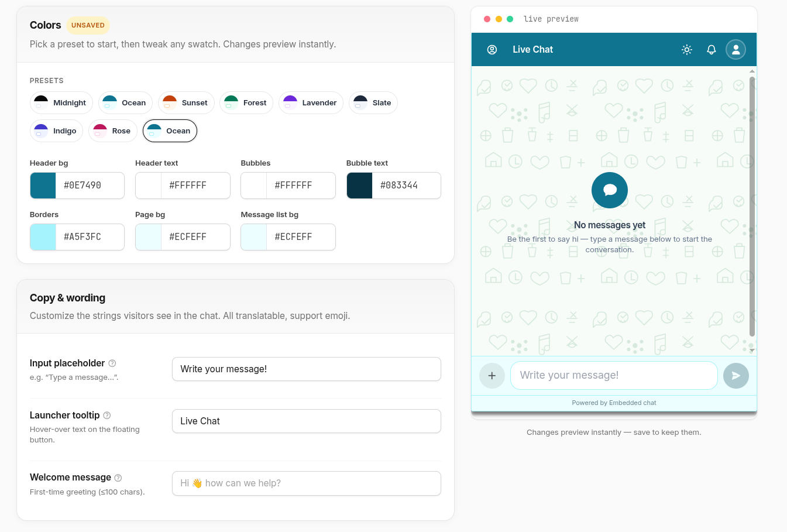Click the Live Chat header title

click(x=532, y=50)
